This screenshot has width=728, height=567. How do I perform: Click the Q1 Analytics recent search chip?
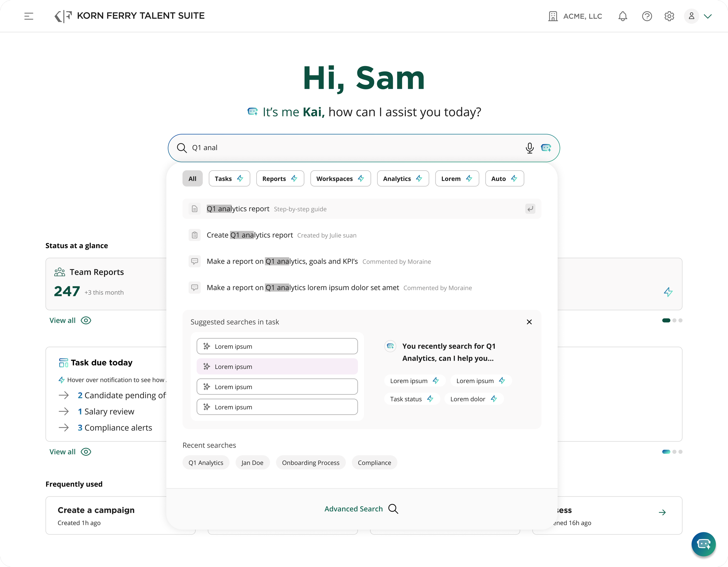coord(206,463)
